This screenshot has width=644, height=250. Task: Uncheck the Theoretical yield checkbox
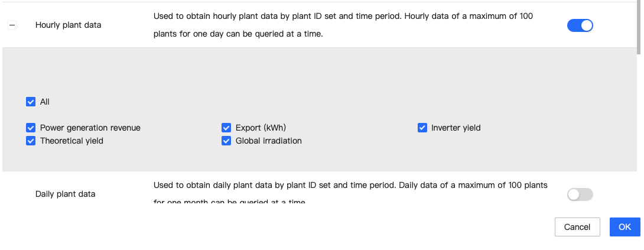[x=31, y=141]
